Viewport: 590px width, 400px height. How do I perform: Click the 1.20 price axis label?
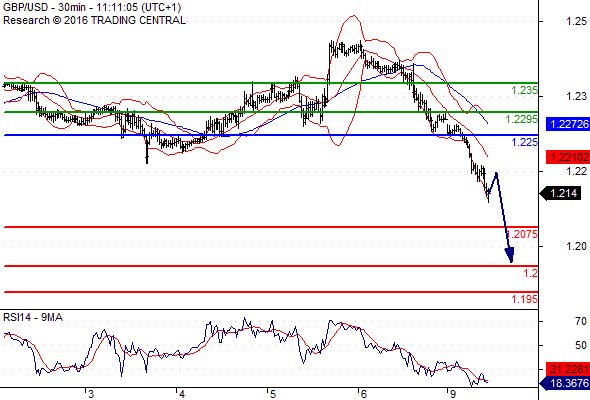[576, 246]
